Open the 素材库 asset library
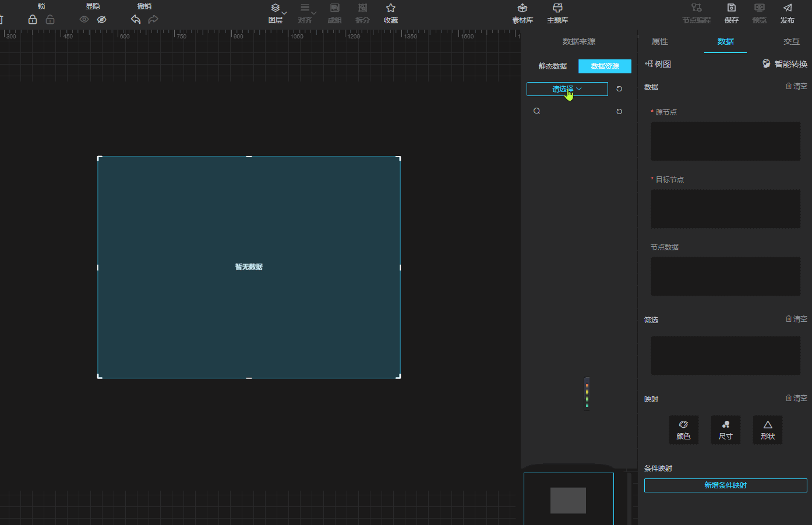Image resolution: width=812 pixels, height=525 pixels. click(x=522, y=13)
